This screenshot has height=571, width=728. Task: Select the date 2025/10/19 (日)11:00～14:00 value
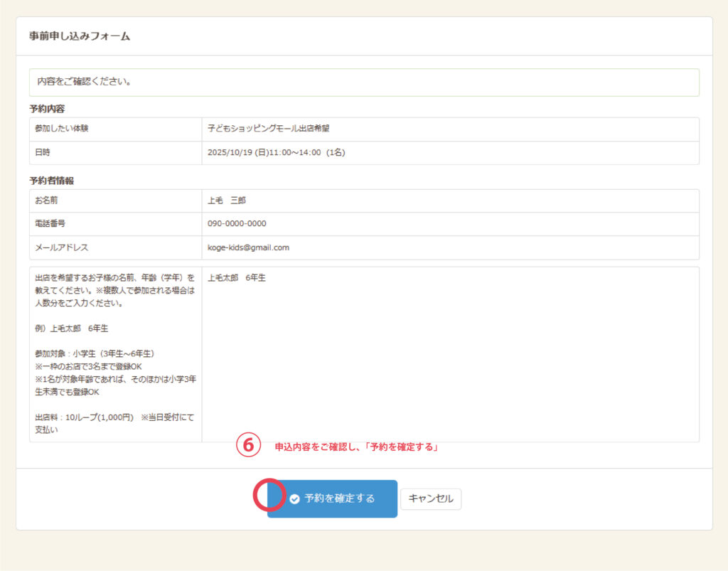click(x=277, y=153)
